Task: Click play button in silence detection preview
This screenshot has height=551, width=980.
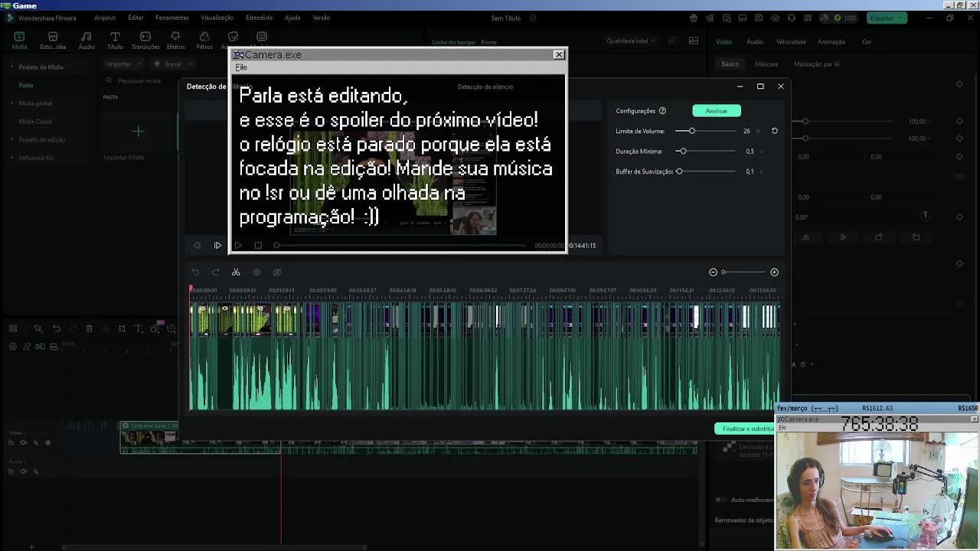Action: coord(217,246)
